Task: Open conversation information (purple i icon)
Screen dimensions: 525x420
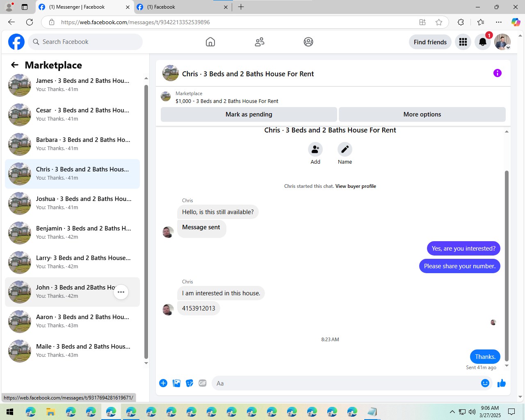Action: tap(498, 73)
